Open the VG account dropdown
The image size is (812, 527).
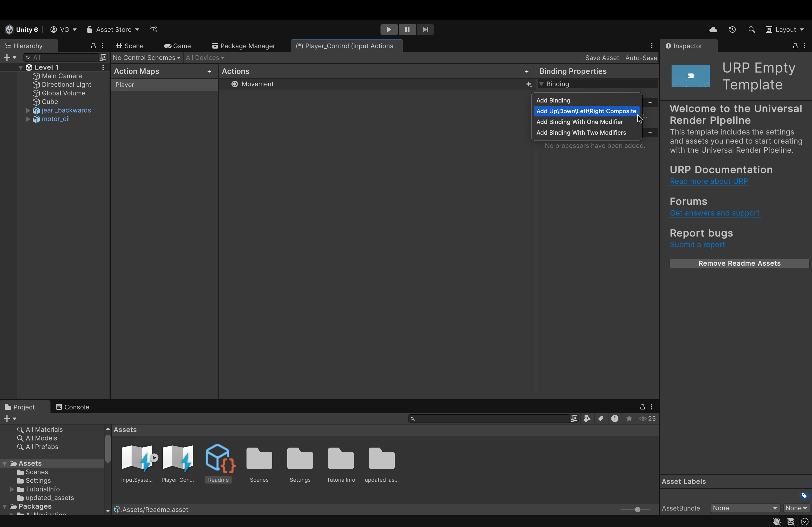(x=63, y=30)
